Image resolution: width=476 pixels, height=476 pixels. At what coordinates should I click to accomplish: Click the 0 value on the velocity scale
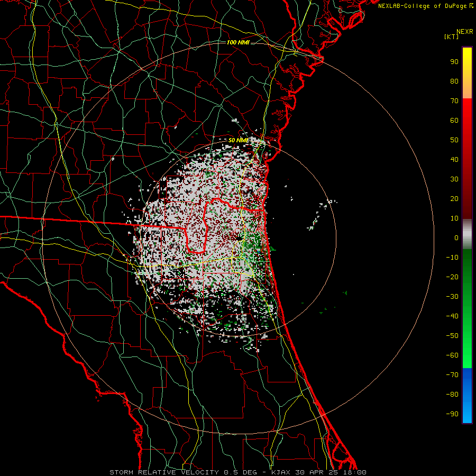456,238
